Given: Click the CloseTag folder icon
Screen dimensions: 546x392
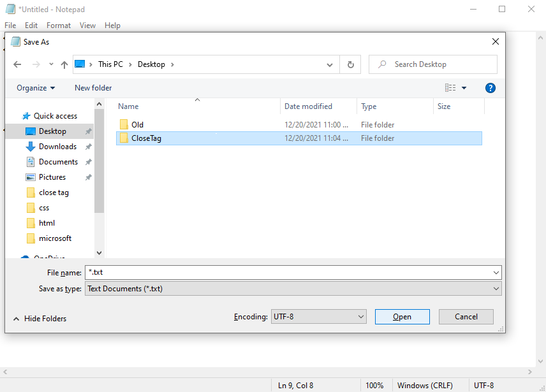Looking at the screenshot, I should point(124,138).
